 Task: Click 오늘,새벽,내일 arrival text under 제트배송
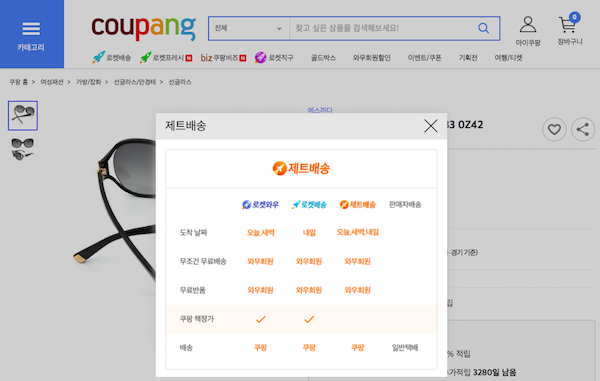tap(358, 232)
